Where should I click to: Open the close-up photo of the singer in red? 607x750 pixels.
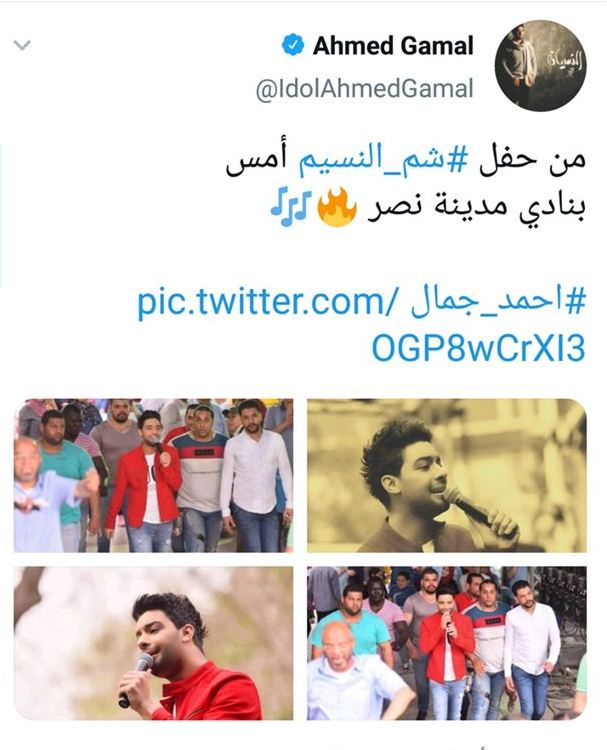tap(154, 643)
